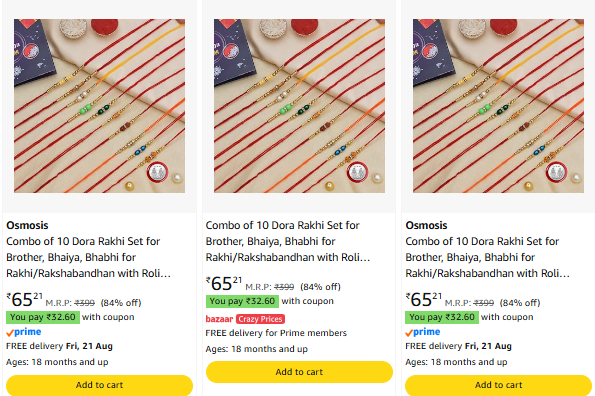
Task: Click the bazaar logo on middle product
Action: pos(219,319)
